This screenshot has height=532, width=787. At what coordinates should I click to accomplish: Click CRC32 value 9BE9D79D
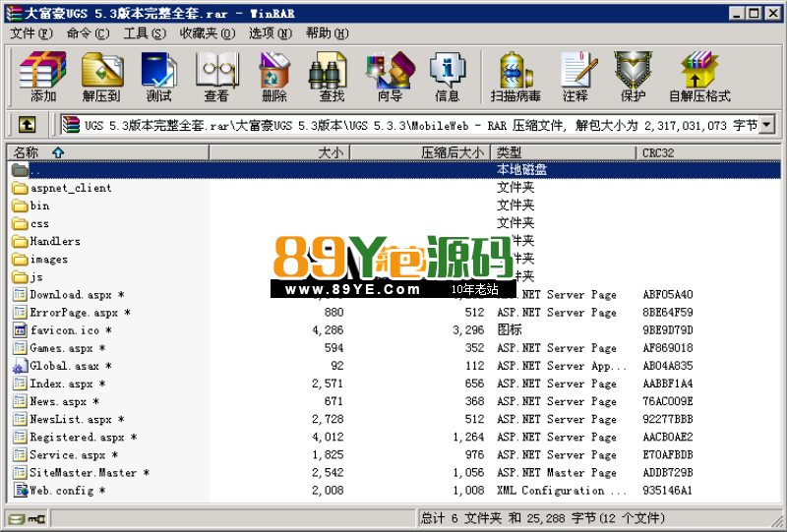668,330
